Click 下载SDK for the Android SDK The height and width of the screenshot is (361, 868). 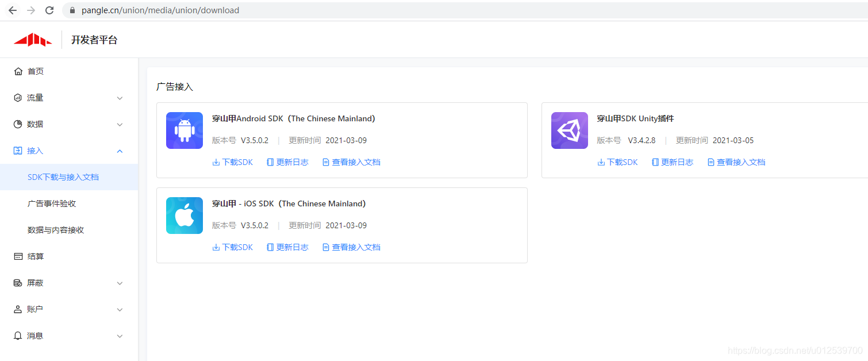tap(232, 162)
